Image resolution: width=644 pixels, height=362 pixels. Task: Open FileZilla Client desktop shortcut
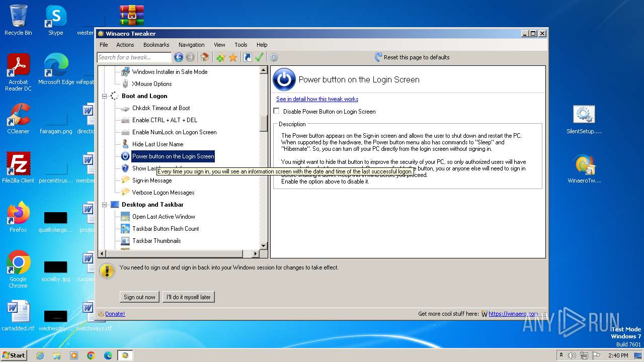pyautogui.click(x=18, y=168)
